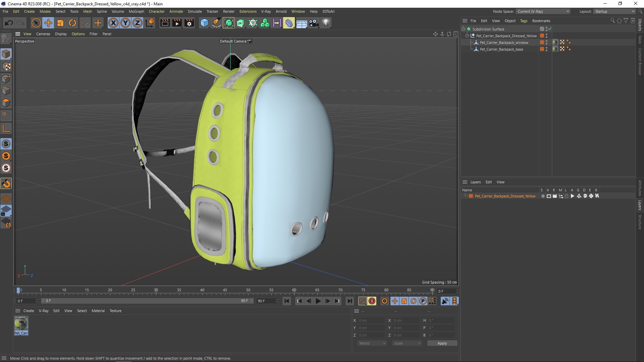
Task: Toggle layer visibility eye for Pet_Carrier_Backpack_Dressed_Yellow
Action: point(549,196)
